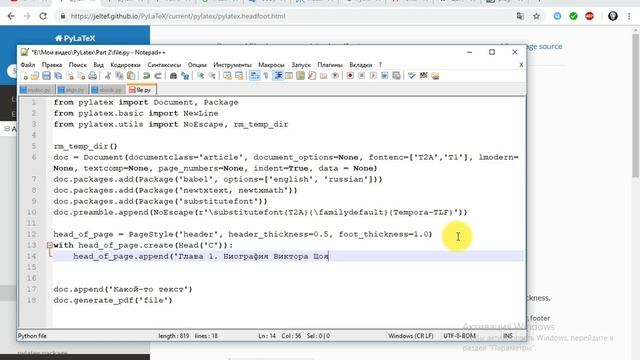Create a new file in Notepad++ toolbar
Viewport: 640px width, 360px height.
[x=24, y=76]
